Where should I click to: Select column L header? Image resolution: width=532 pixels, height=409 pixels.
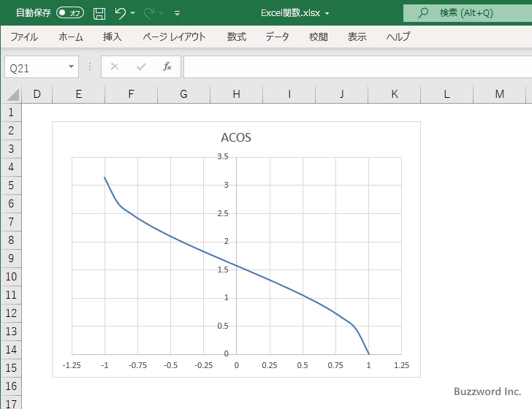click(446, 94)
